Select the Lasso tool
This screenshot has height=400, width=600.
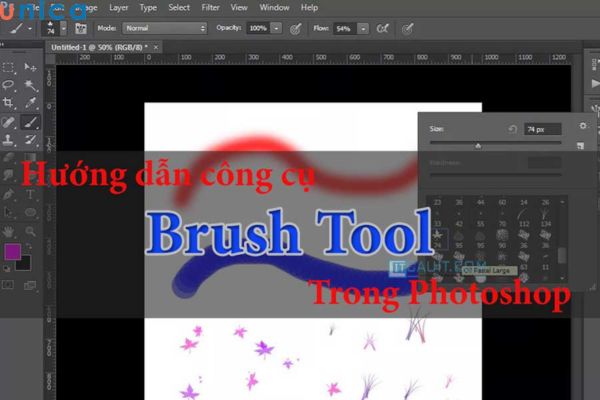click(9, 85)
